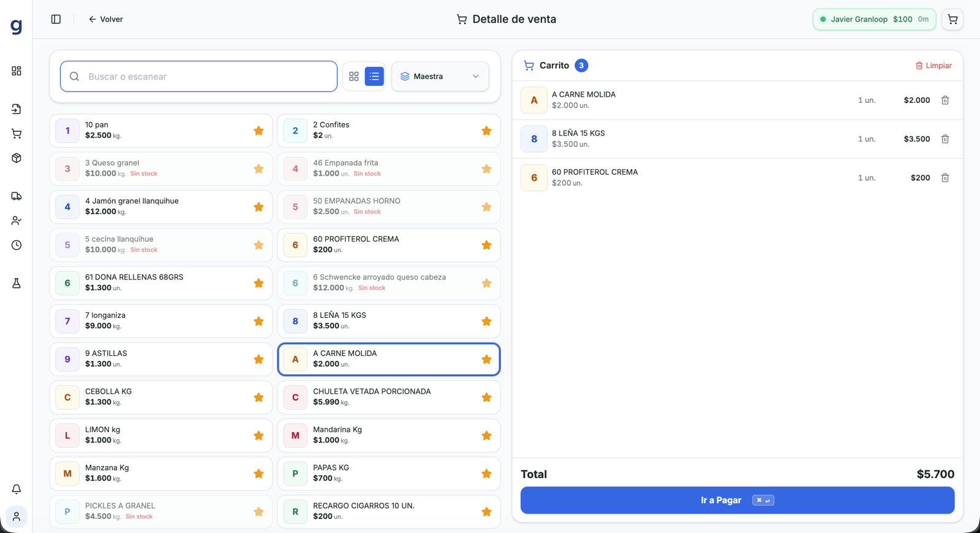Select PICKLES A GRANEL product card
Image resolution: width=980 pixels, height=533 pixels.
[161, 512]
